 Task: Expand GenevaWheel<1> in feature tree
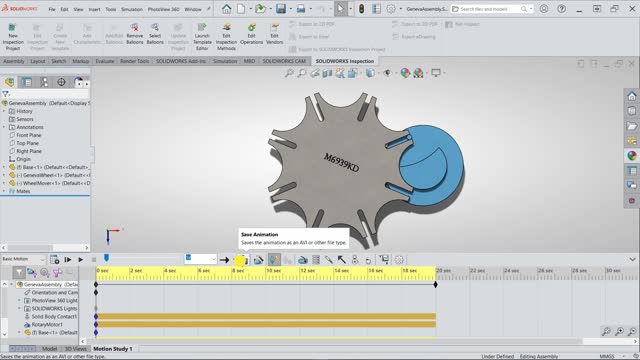[4, 175]
